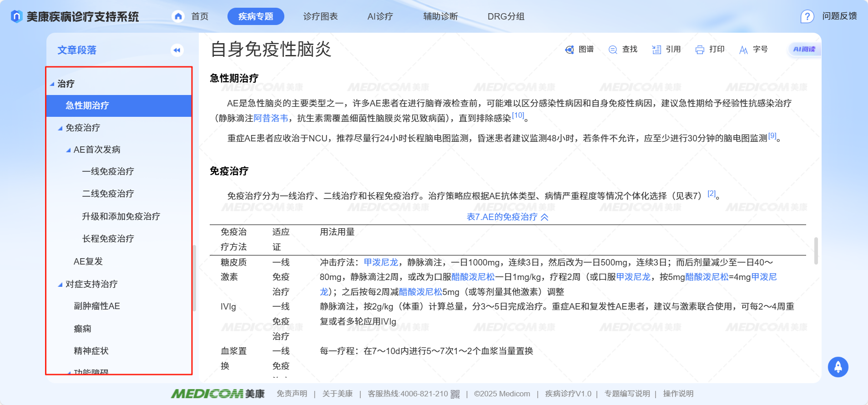Open the 阿昔洛韦 drug link
This screenshot has width=868, height=405.
click(x=271, y=118)
